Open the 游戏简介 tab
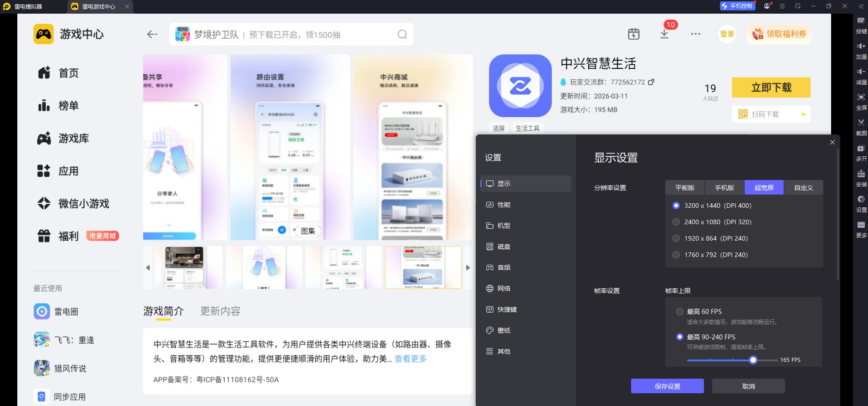 [x=164, y=311]
